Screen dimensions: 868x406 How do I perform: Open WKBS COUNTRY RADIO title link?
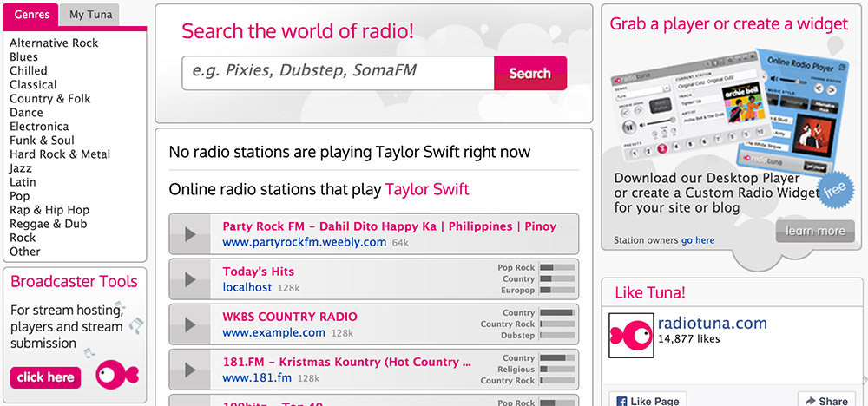point(290,317)
